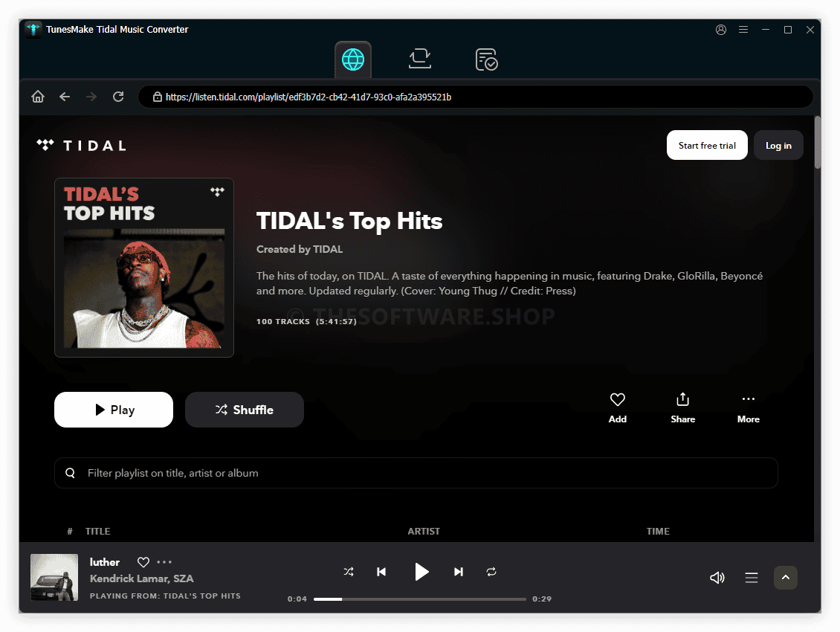Skip to the next track

(459, 572)
